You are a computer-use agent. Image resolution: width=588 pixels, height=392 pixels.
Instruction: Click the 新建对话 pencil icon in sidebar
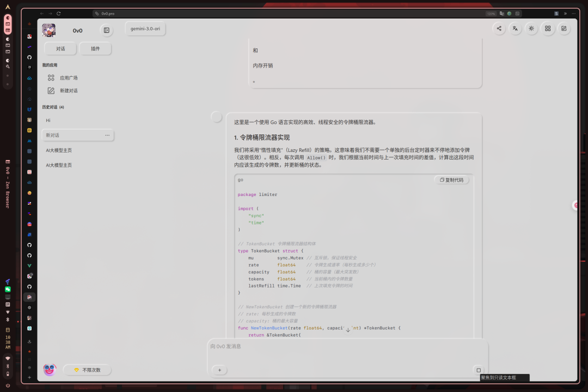coord(51,90)
